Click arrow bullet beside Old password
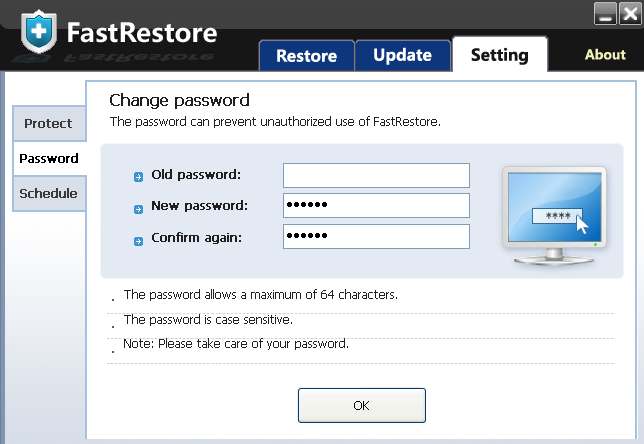This screenshot has width=644, height=444. point(138,177)
